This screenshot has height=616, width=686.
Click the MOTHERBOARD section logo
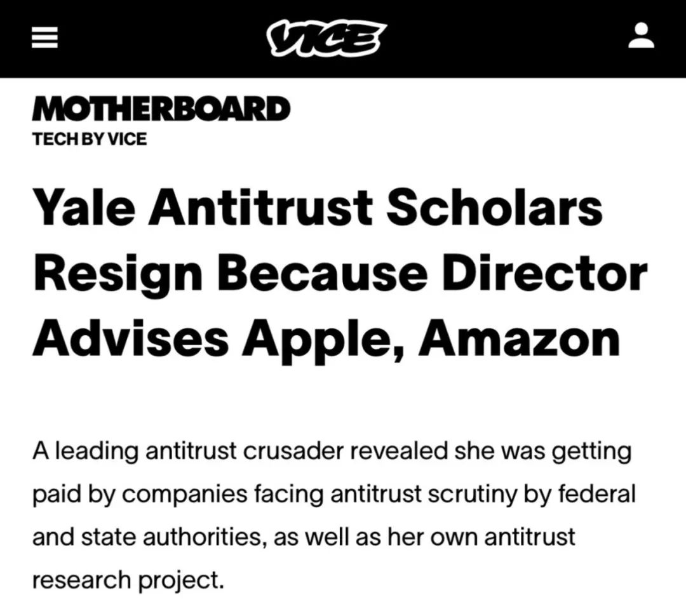[161, 109]
